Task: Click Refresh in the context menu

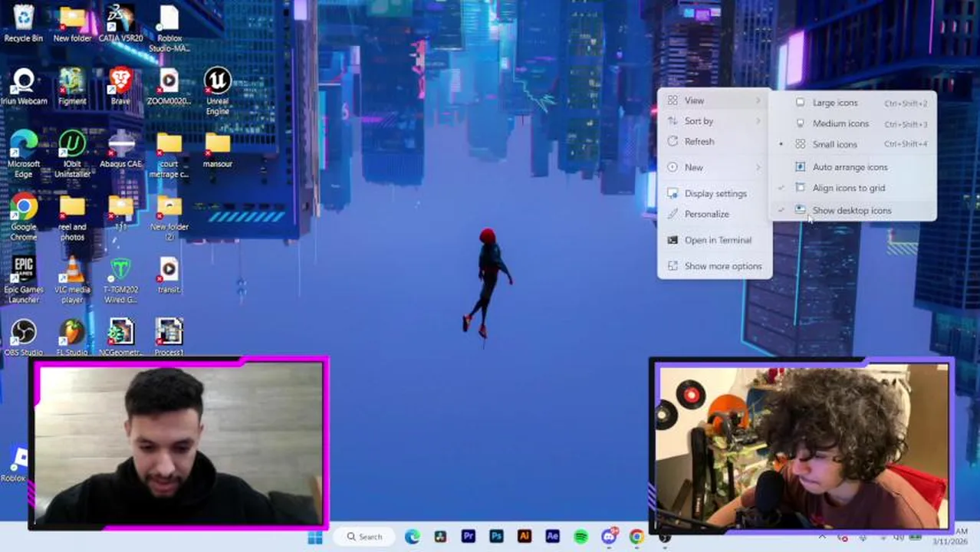Action: tap(715, 142)
